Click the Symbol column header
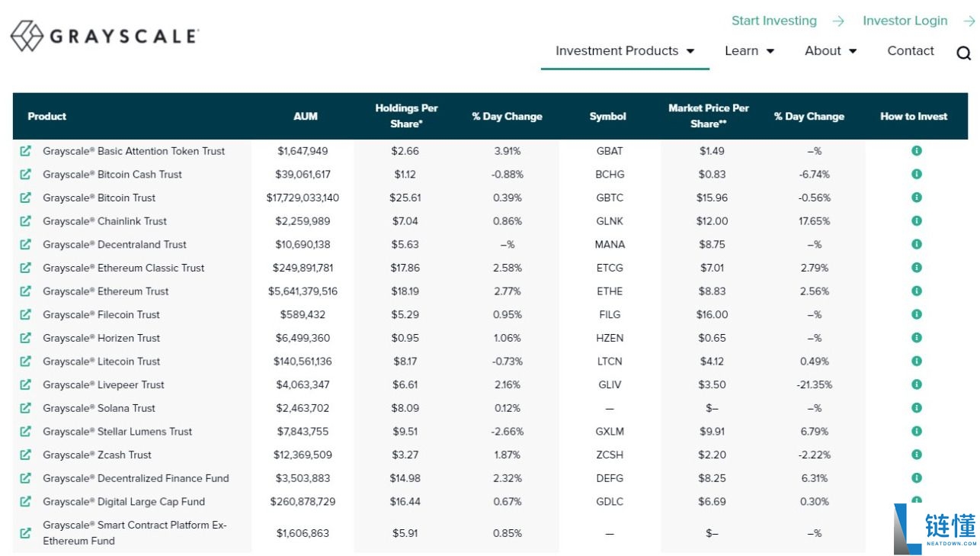This screenshot has height=556, width=980. pyautogui.click(x=607, y=117)
